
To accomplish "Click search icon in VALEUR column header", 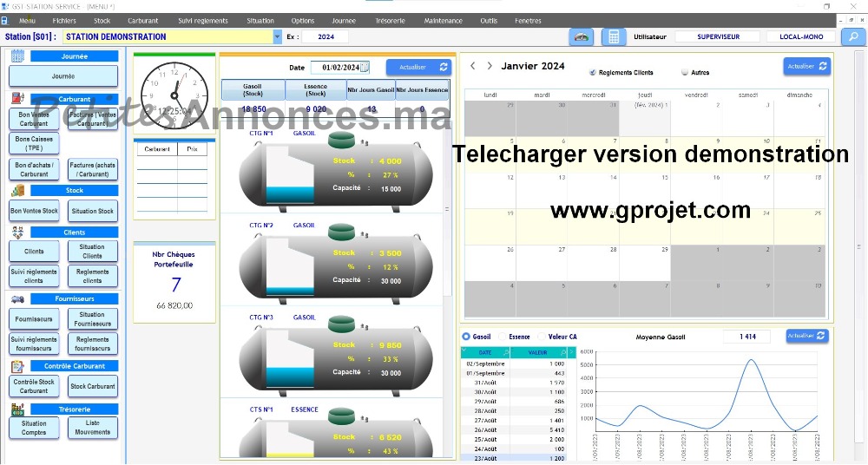I will [x=563, y=352].
